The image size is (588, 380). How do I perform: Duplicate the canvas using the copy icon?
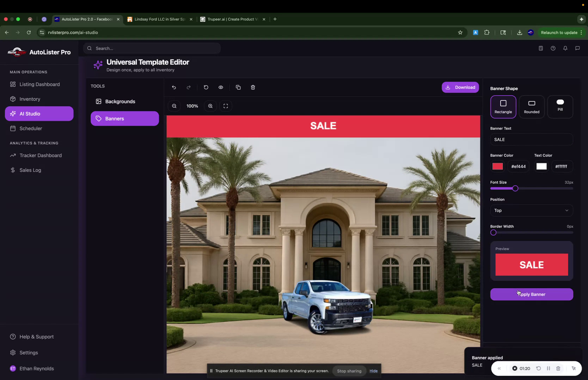coord(238,87)
